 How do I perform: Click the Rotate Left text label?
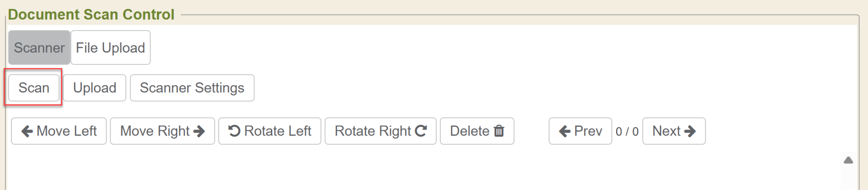278,131
